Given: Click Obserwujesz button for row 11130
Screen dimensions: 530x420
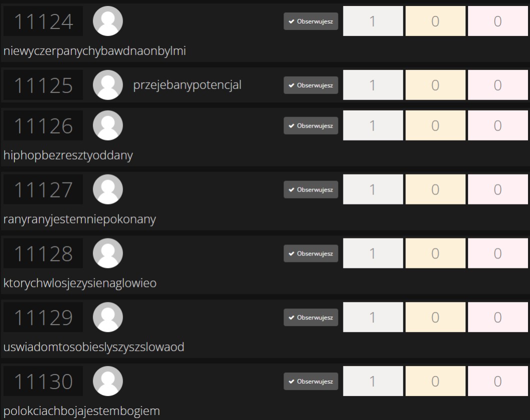Looking at the screenshot, I should point(310,381).
